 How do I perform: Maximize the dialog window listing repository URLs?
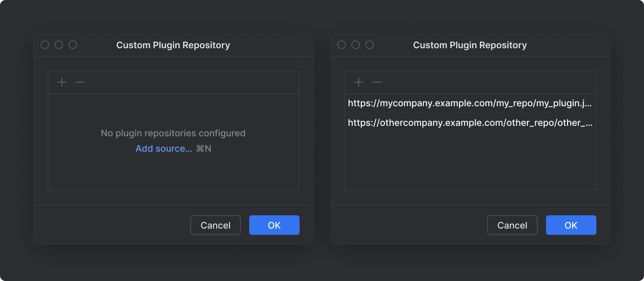[x=370, y=45]
